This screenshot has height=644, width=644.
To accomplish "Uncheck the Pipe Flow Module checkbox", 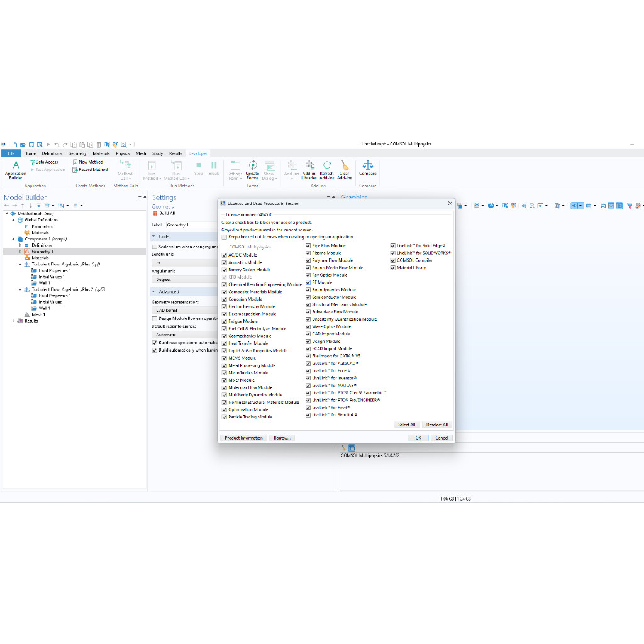I will [x=308, y=246].
